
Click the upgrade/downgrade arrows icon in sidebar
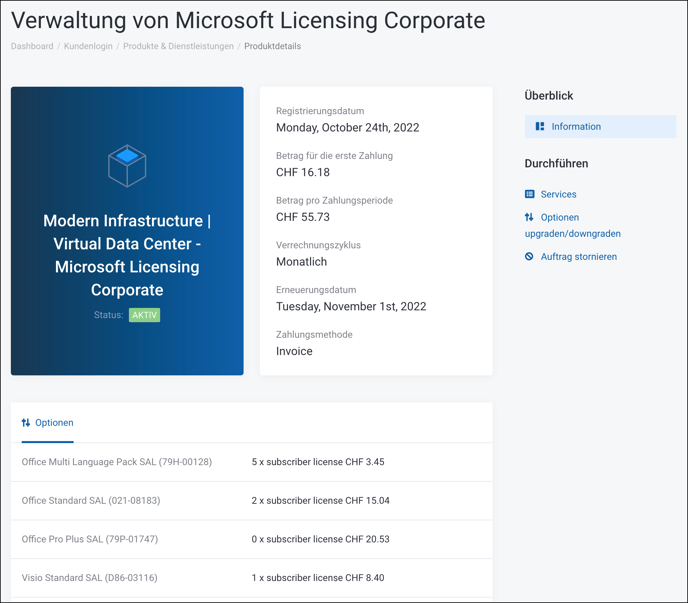click(530, 217)
